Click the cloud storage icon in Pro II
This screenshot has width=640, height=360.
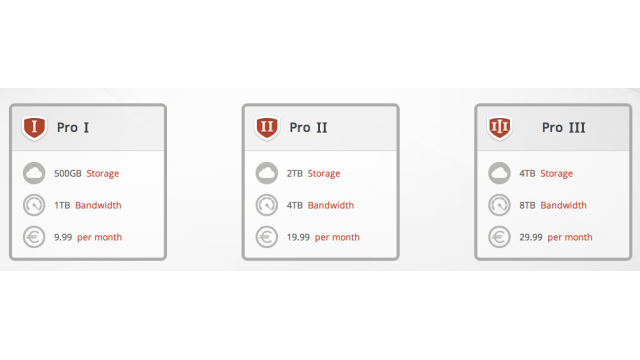[267, 173]
